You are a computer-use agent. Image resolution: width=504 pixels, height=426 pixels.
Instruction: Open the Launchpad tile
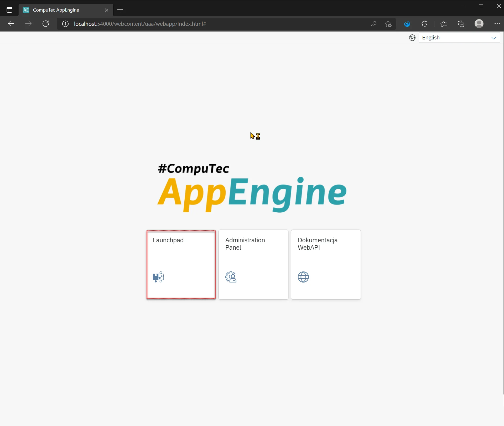[x=181, y=264]
